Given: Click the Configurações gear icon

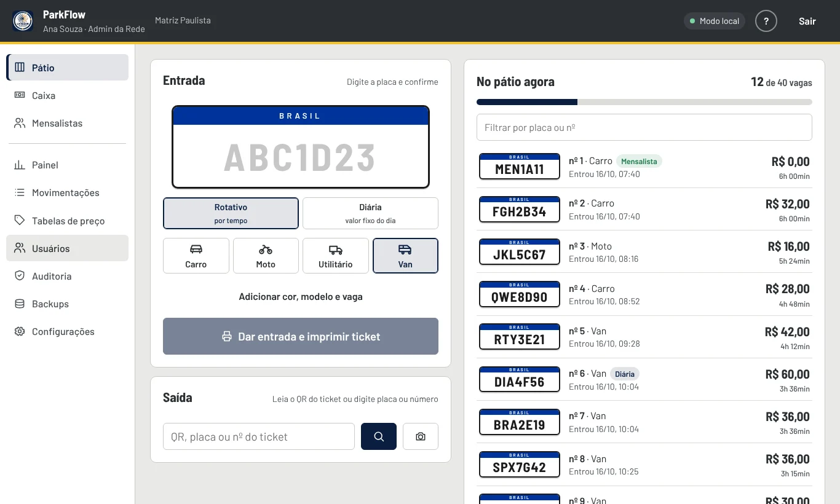Looking at the screenshot, I should point(20,331).
